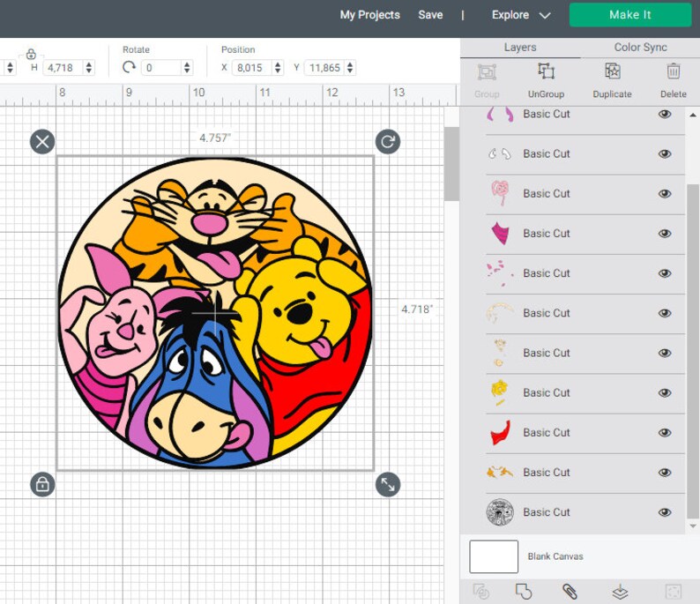
Task: Select the pink ears layer thumbnail
Action: click(500, 115)
